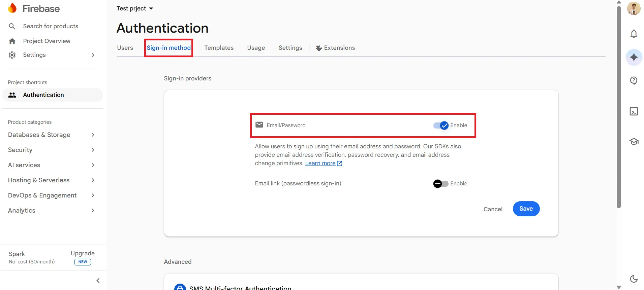Toggle Email link passwordless Enable switch
Image resolution: width=644 pixels, height=290 pixels.
(x=441, y=184)
